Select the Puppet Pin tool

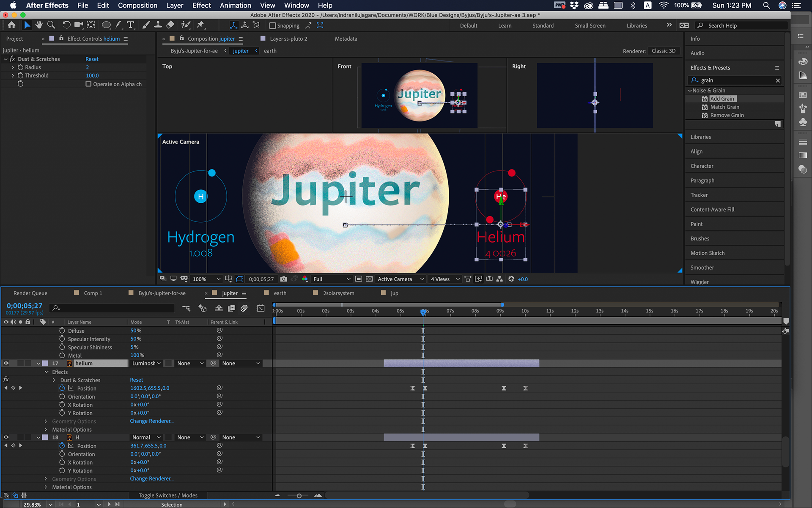pos(200,25)
